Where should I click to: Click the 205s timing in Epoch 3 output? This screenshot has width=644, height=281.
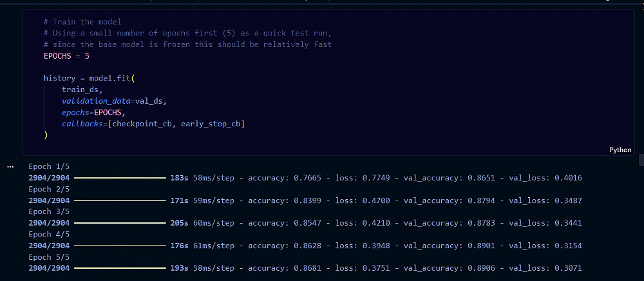pyautogui.click(x=179, y=223)
